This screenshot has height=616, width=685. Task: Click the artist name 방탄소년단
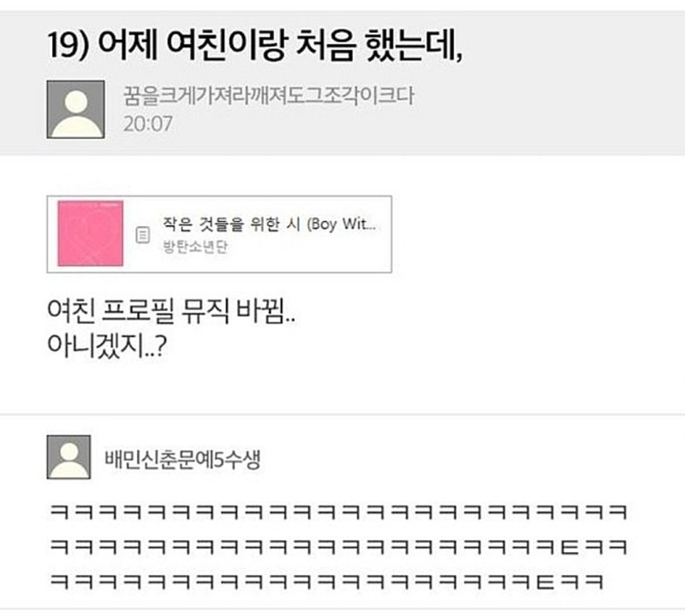[x=195, y=247]
